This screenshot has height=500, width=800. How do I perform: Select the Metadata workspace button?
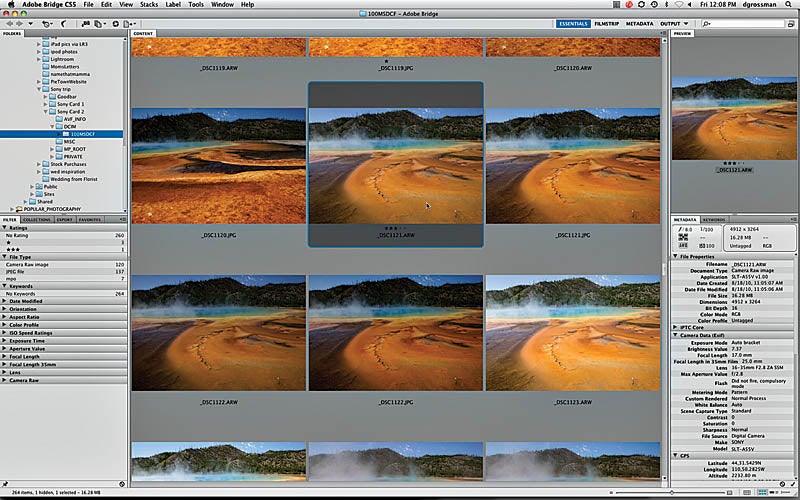[x=639, y=24]
